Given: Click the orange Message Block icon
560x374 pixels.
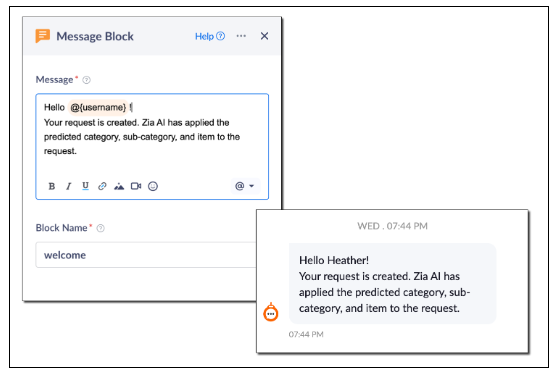Looking at the screenshot, I should 42,36.
